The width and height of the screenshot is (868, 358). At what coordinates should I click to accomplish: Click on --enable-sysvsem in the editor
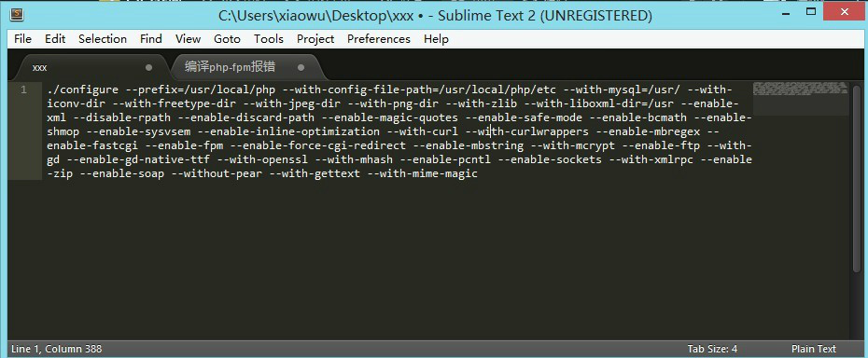(138, 131)
